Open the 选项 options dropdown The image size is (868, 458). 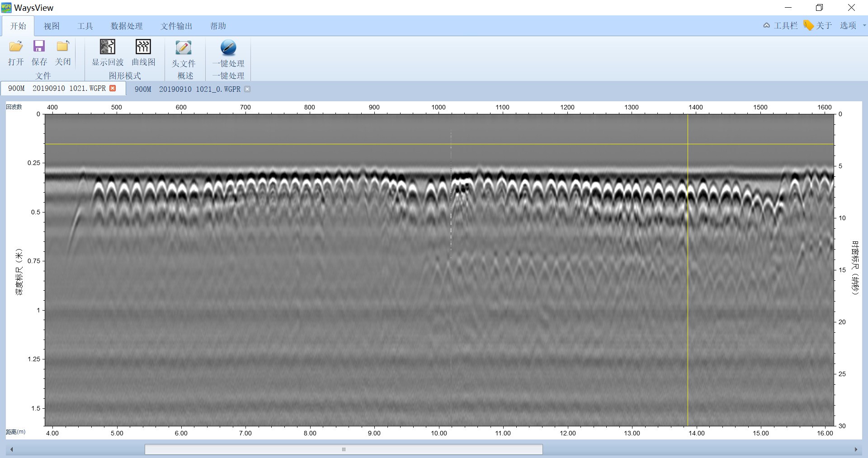click(x=853, y=25)
